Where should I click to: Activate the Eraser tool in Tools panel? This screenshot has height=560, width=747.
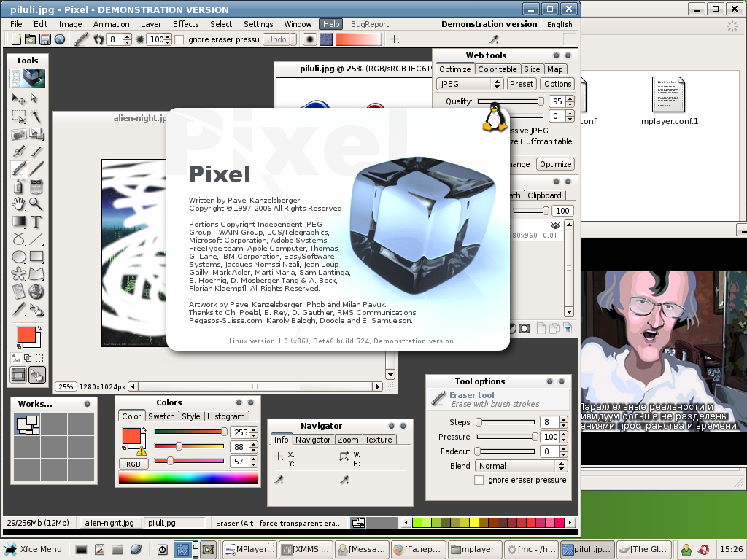(x=18, y=168)
